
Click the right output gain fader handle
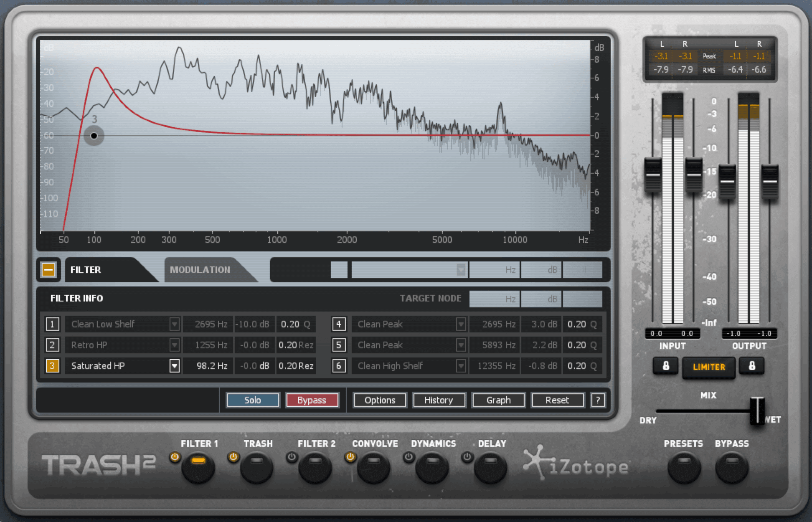pyautogui.click(x=769, y=182)
